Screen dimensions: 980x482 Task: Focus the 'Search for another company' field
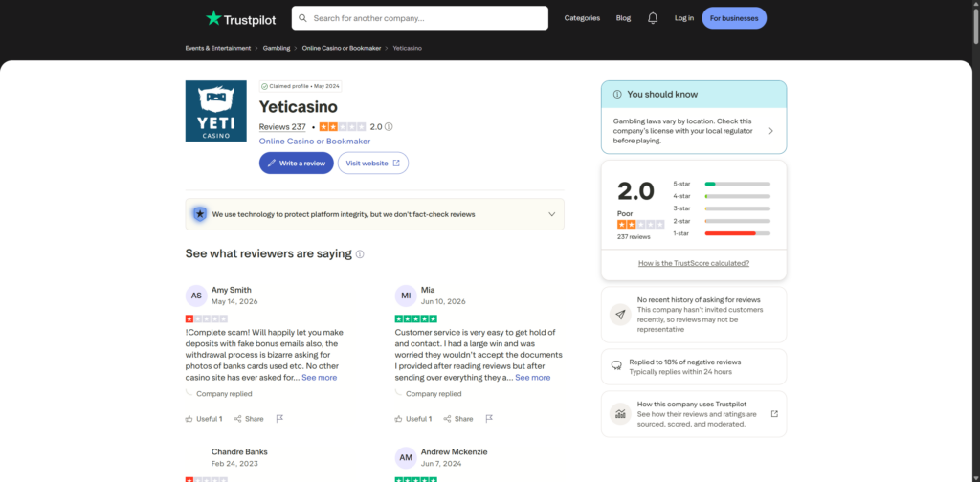(x=420, y=18)
